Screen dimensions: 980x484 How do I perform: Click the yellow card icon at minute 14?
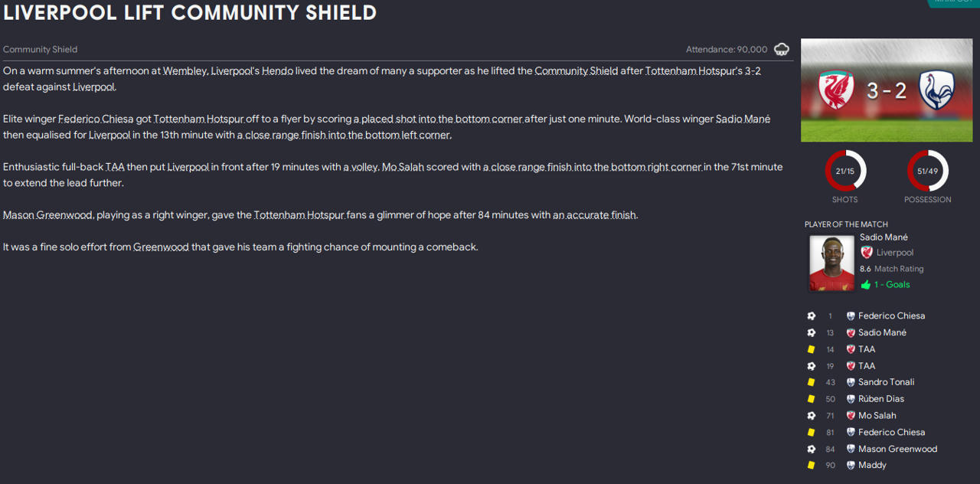pos(812,349)
